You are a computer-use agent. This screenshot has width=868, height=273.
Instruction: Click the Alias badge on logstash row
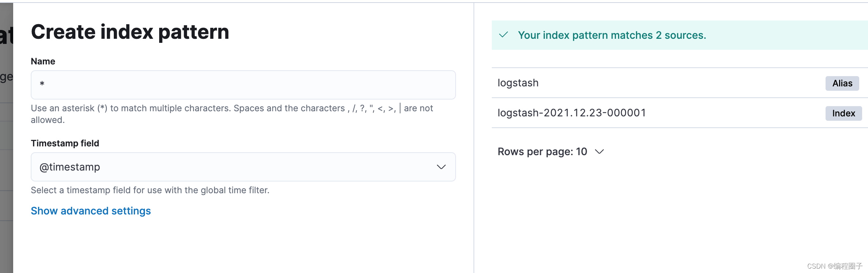click(842, 83)
